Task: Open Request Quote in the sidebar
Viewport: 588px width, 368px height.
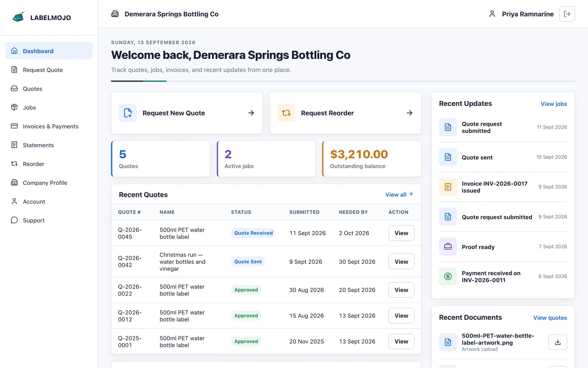Action: 49,69
